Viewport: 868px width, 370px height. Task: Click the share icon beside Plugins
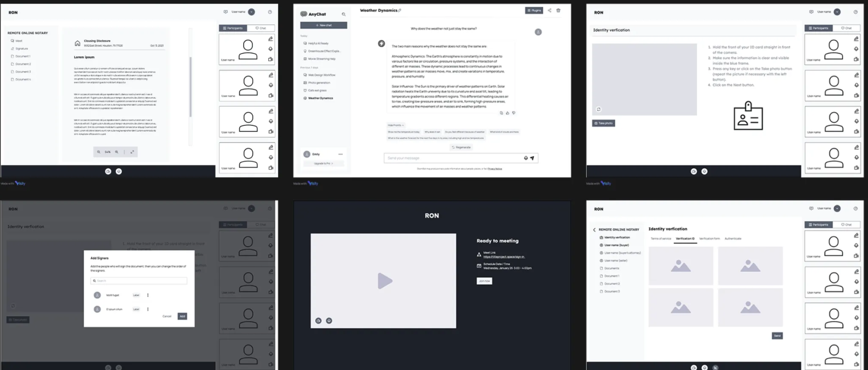click(549, 10)
